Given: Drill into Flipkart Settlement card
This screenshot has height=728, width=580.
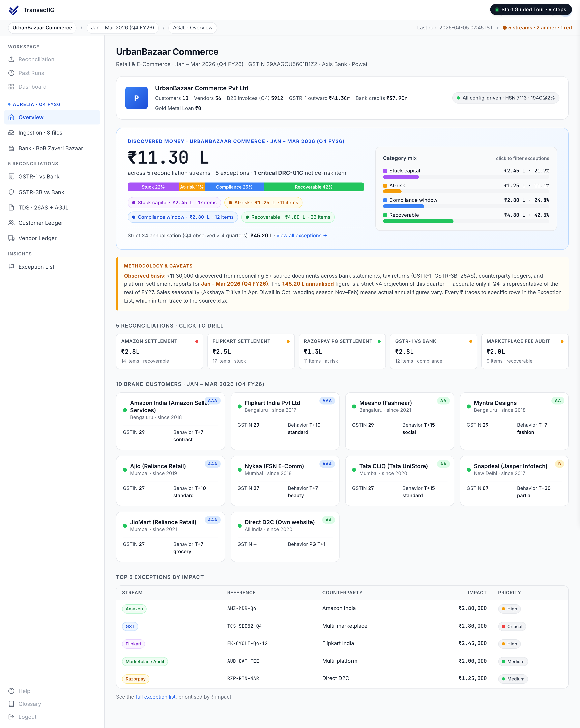Looking at the screenshot, I should click(251, 351).
